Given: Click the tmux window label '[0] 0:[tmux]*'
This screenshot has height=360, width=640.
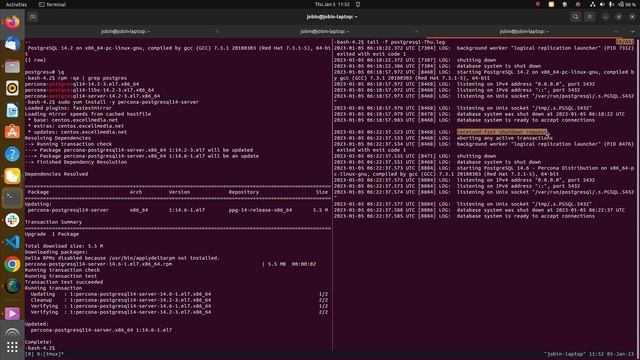Looking at the screenshot, I should (x=44, y=354).
